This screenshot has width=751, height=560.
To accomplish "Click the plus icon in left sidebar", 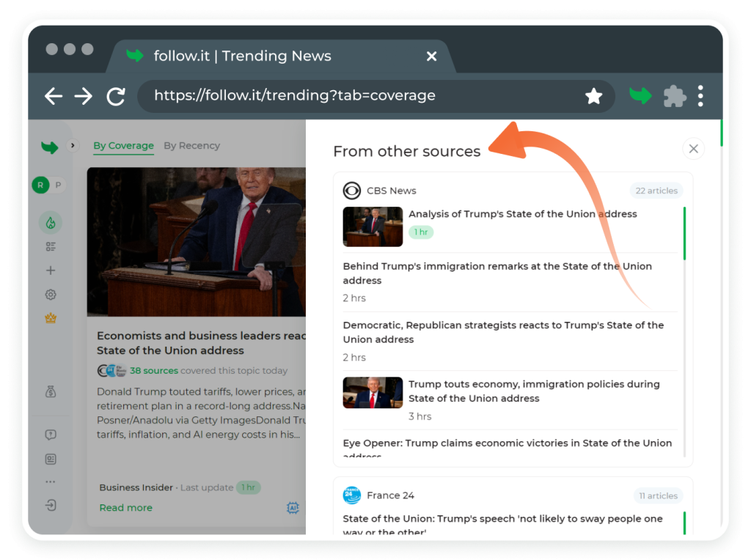I will click(51, 270).
